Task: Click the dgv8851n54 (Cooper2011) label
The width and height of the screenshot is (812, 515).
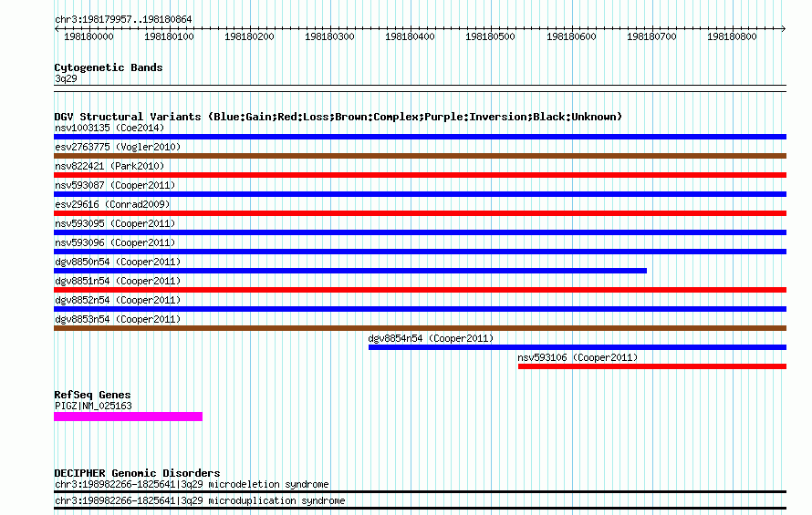Action: point(118,281)
